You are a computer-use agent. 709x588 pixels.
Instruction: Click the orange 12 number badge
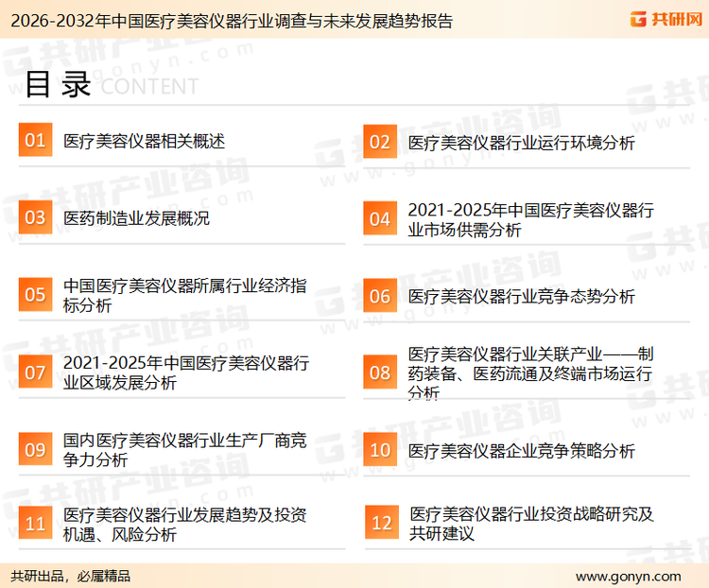[381, 524]
